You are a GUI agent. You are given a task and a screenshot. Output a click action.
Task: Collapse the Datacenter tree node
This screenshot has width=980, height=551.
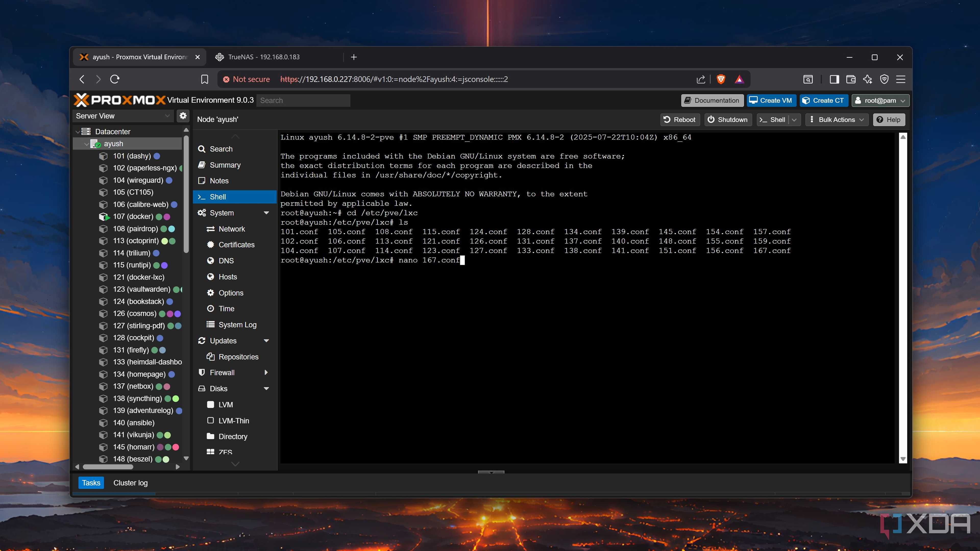coord(78,132)
